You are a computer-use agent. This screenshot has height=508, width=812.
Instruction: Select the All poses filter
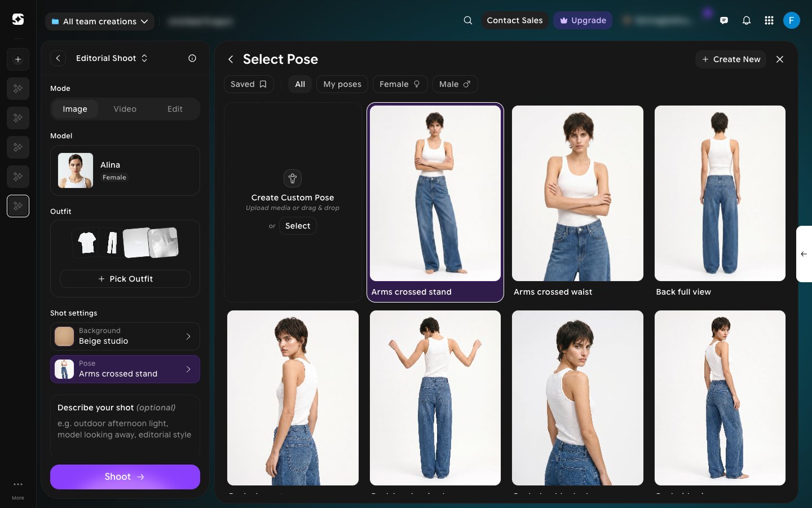pyautogui.click(x=300, y=84)
